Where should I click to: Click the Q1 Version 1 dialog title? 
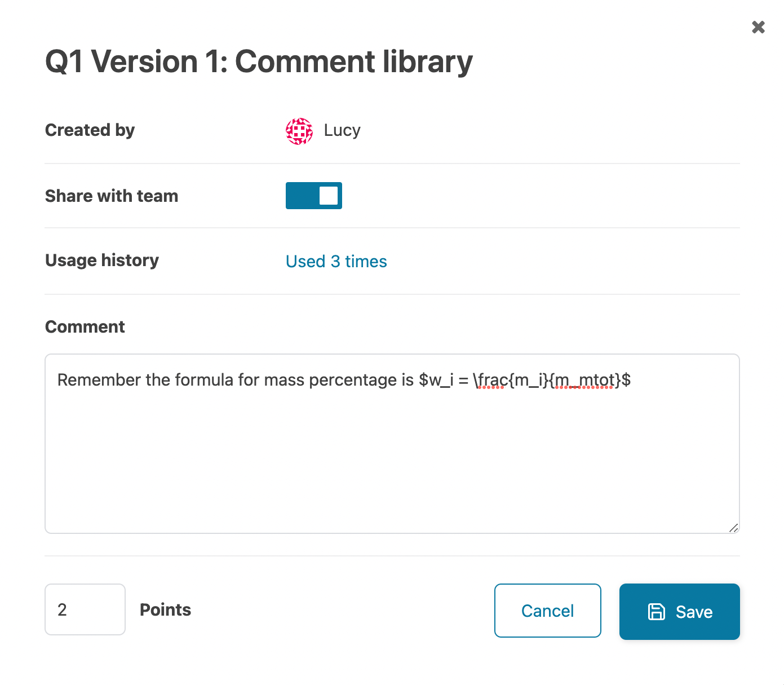click(259, 62)
